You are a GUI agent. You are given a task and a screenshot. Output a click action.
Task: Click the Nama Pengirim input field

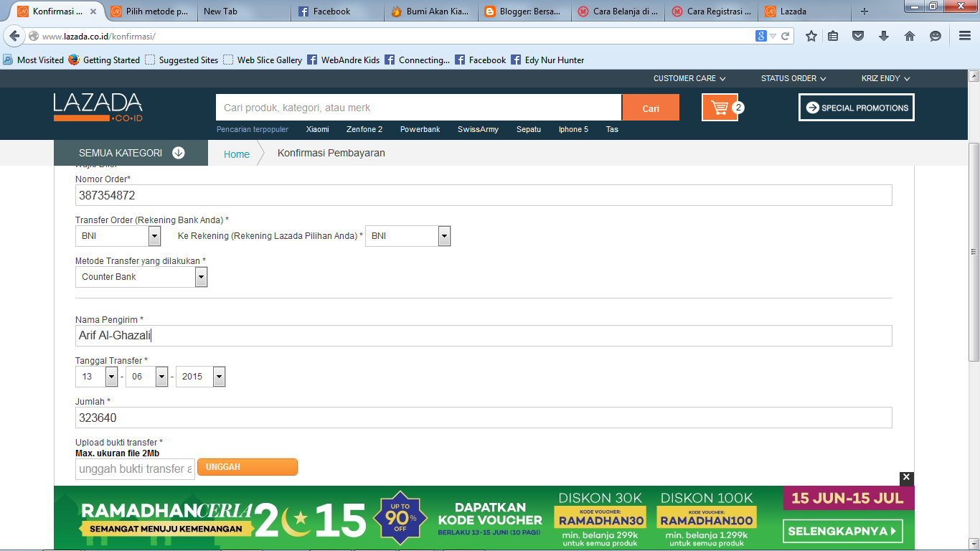click(484, 336)
